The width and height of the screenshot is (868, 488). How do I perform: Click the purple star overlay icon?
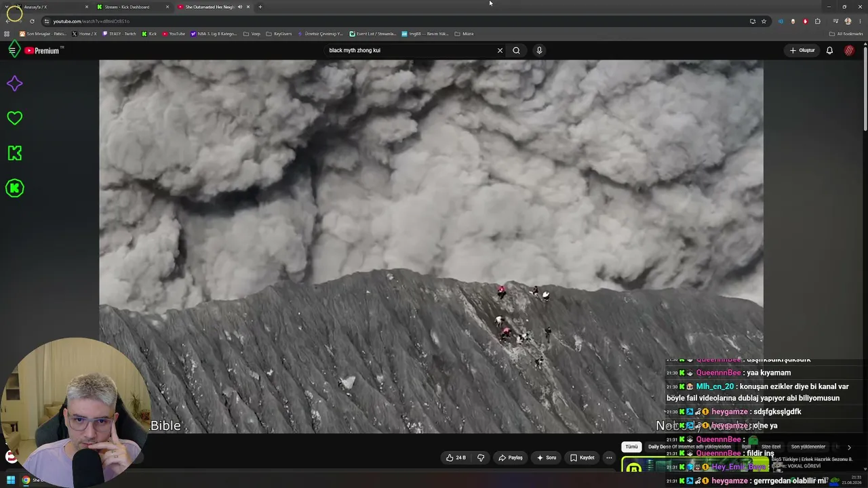[x=14, y=83]
